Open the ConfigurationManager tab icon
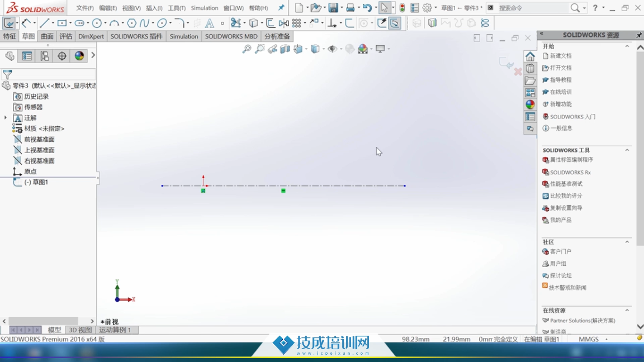Viewport: 644px width, 362px height. tap(44, 56)
